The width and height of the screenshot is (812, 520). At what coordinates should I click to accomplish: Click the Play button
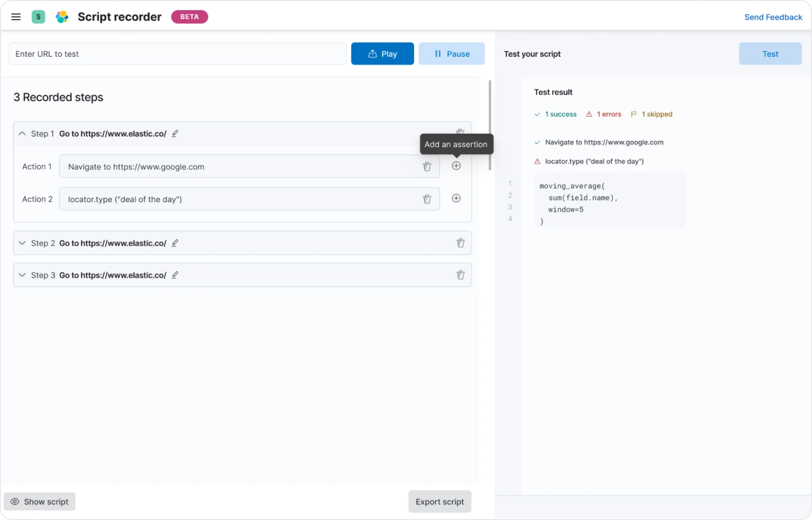[x=382, y=54]
